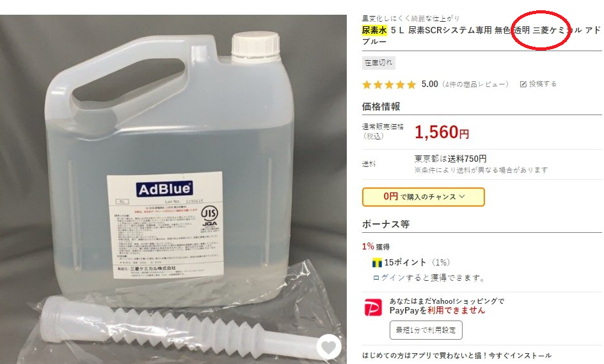Viewport: 604px width, 364px height.
Task: Click the heart favorite icon on product image
Action: 329,347
